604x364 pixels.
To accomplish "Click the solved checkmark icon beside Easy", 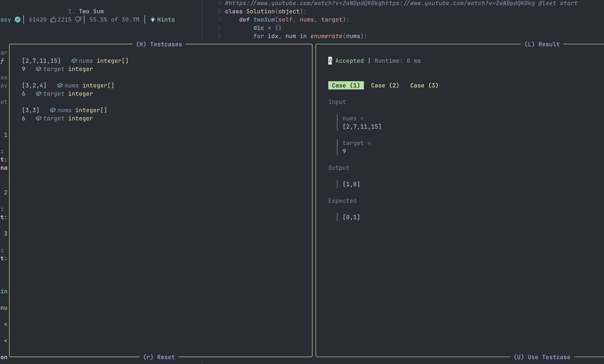I will pyautogui.click(x=18, y=20).
